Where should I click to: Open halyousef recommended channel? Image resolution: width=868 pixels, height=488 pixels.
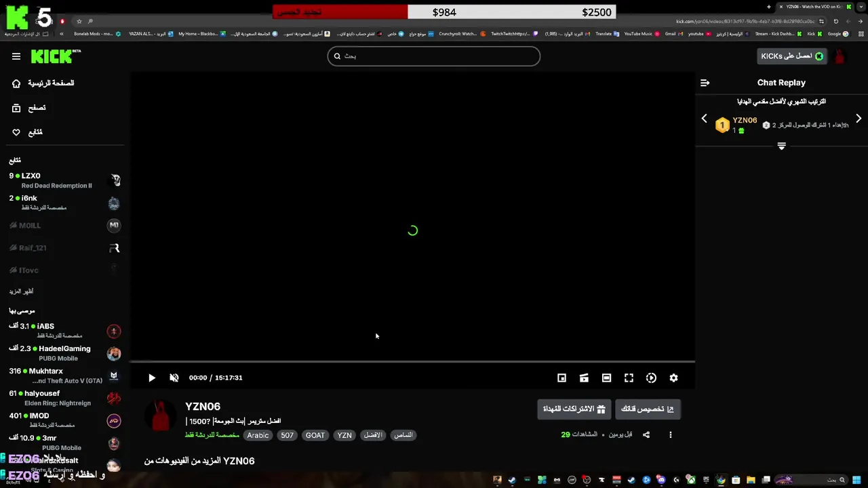click(x=64, y=398)
